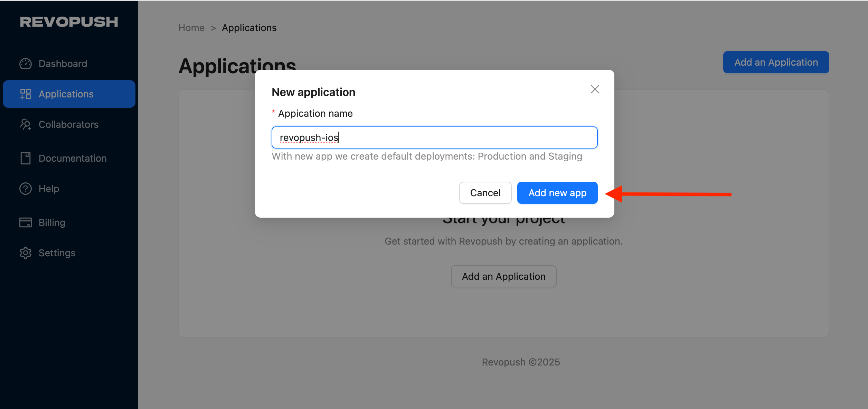Screen dimensions: 868x409
Task: Click the Help question mark icon
Action: [26, 188]
